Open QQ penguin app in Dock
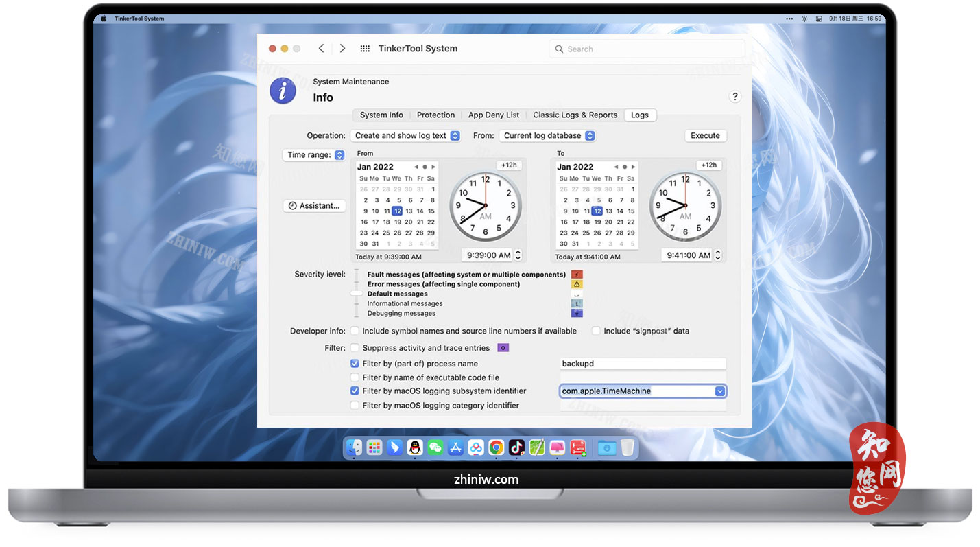This screenshot has height=547, width=980. (414, 447)
